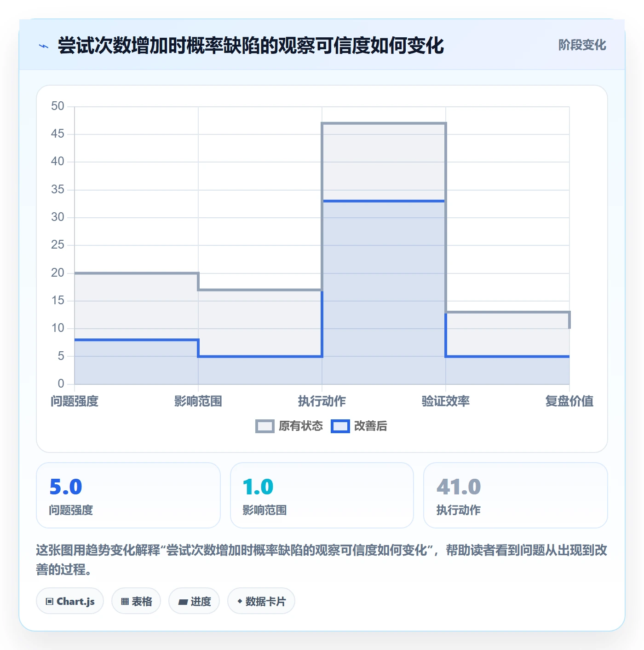The image size is (644, 650).
Task: Toggle the 改善后 legend label
Action: (x=371, y=426)
